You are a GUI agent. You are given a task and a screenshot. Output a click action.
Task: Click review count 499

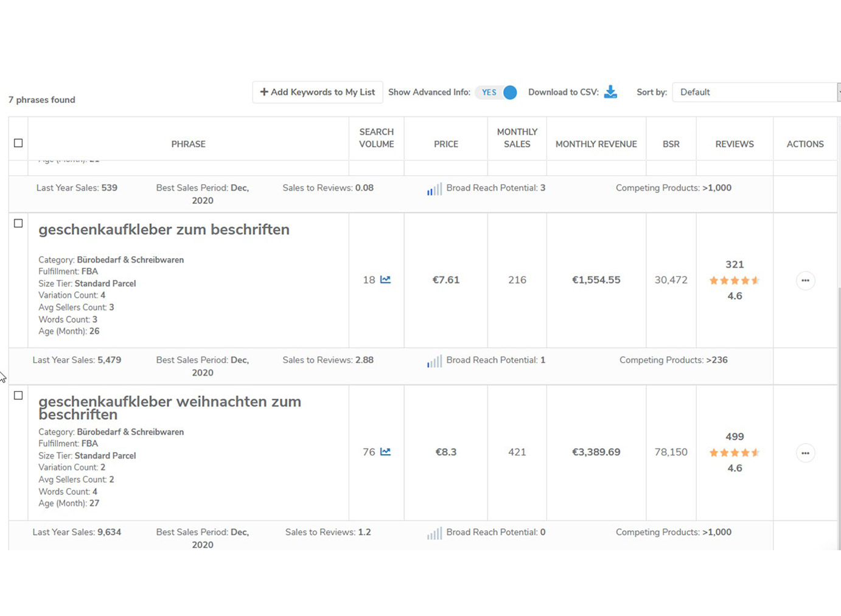point(735,437)
